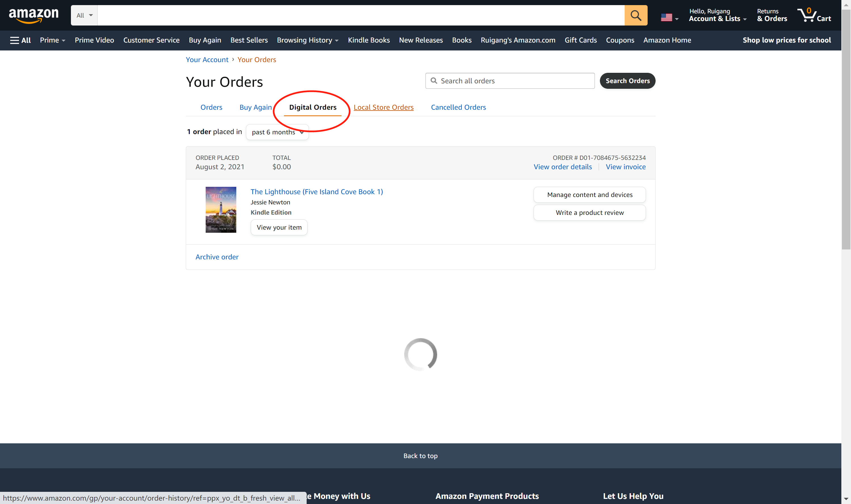
Task: Open Buy Again in the top nav bar
Action: (x=205, y=41)
